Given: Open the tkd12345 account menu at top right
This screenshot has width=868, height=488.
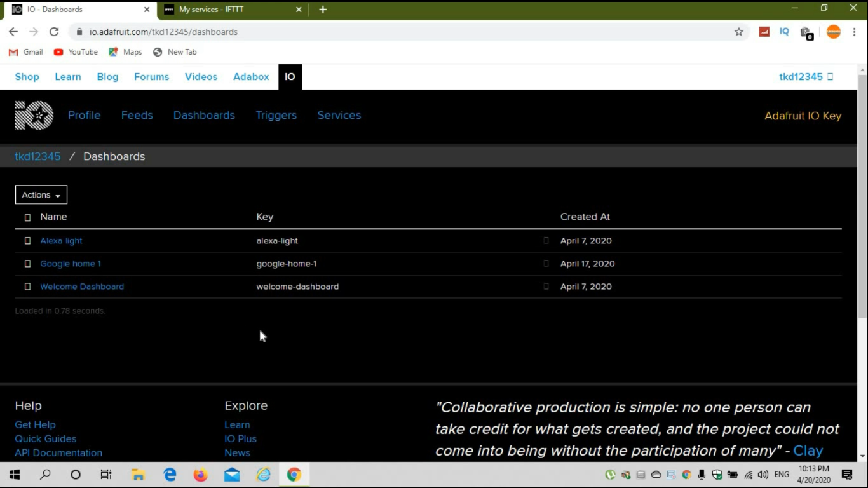Looking at the screenshot, I should click(806, 77).
